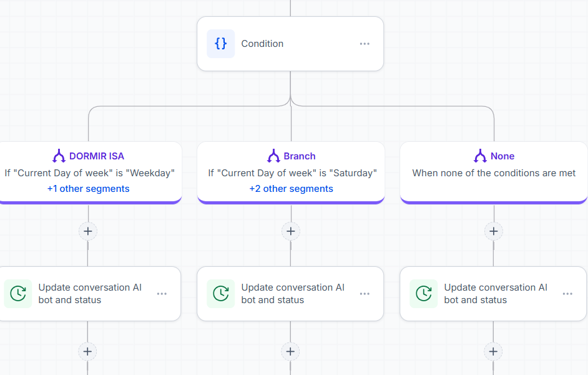This screenshot has height=375, width=588.
Task: Add a step after DORMIR ISA's update action
Action: tap(87, 351)
